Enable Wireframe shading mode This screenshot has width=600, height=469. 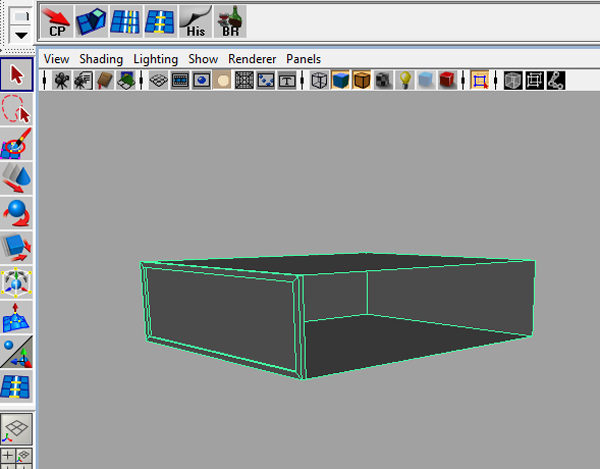[319, 80]
